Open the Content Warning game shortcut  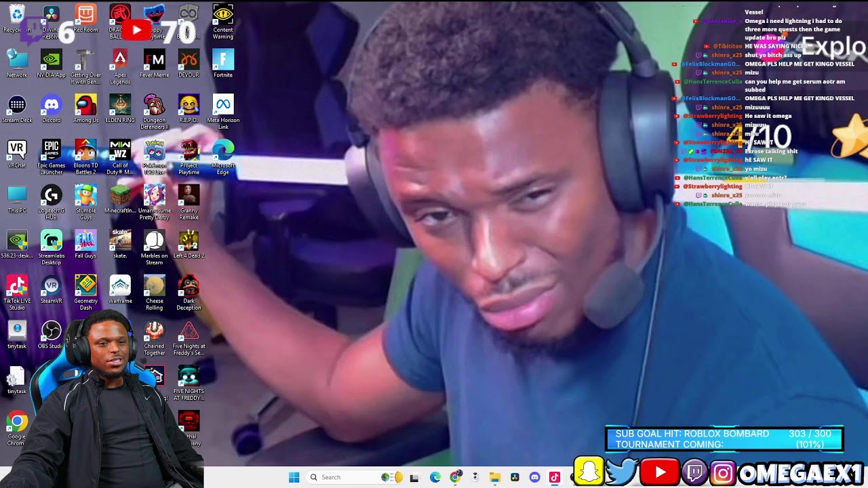[223, 22]
